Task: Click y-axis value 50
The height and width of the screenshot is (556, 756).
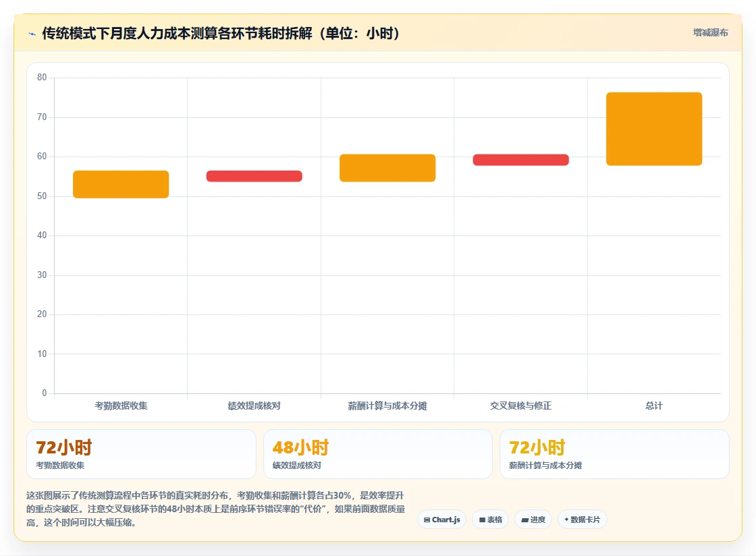Action: click(42, 196)
